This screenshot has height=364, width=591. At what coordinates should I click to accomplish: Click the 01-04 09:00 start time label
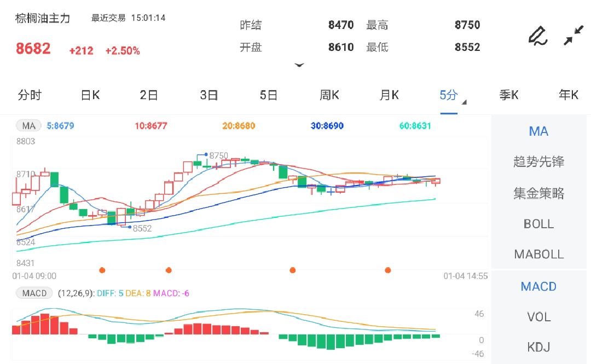34,276
